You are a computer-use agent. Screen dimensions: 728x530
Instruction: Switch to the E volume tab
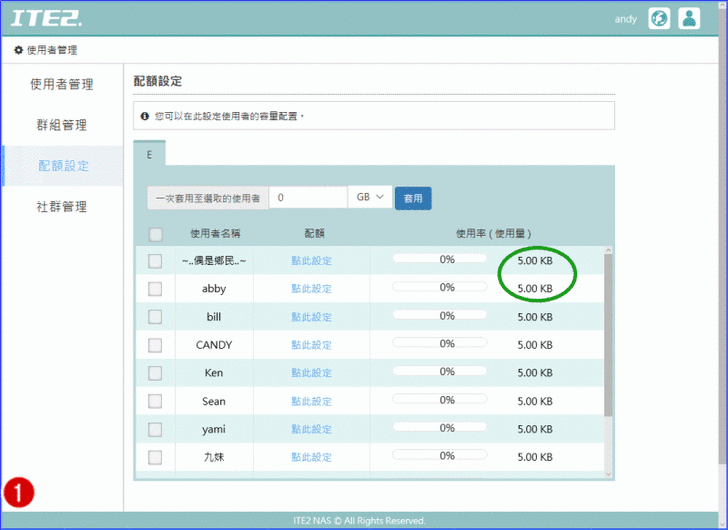click(149, 155)
